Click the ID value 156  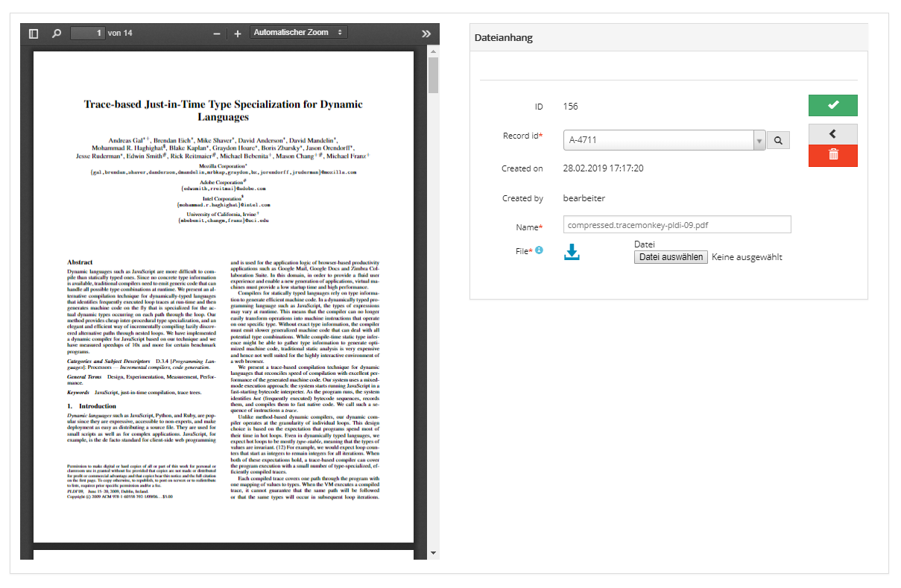(x=571, y=107)
